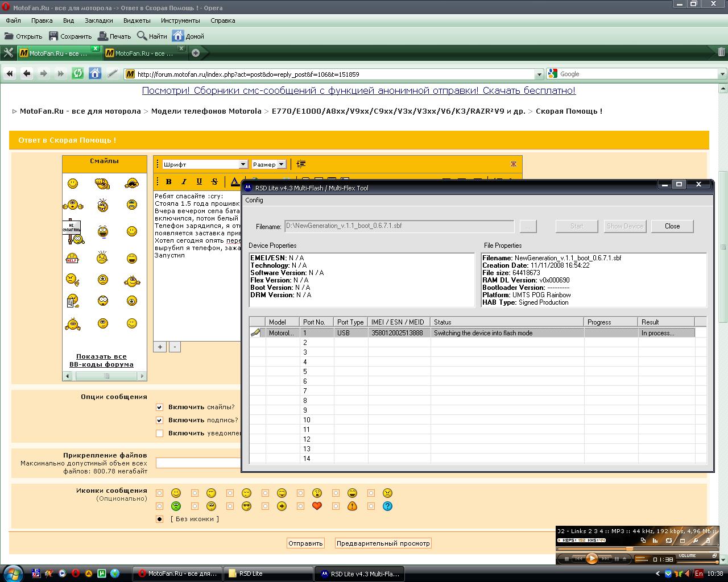Viewport: 728px width, 582px height.
Task: Adjust AIMP volume slider
Action: click(x=697, y=562)
